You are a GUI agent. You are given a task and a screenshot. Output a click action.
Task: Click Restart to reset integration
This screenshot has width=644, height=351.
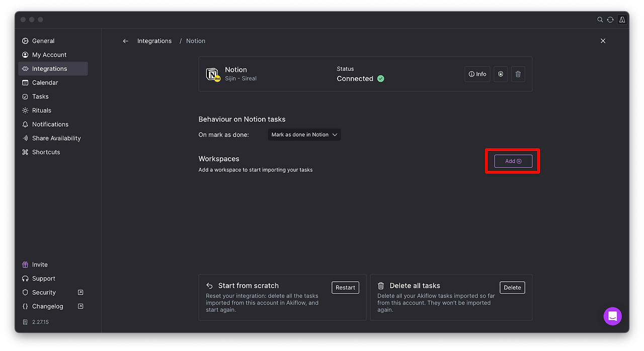coord(345,288)
